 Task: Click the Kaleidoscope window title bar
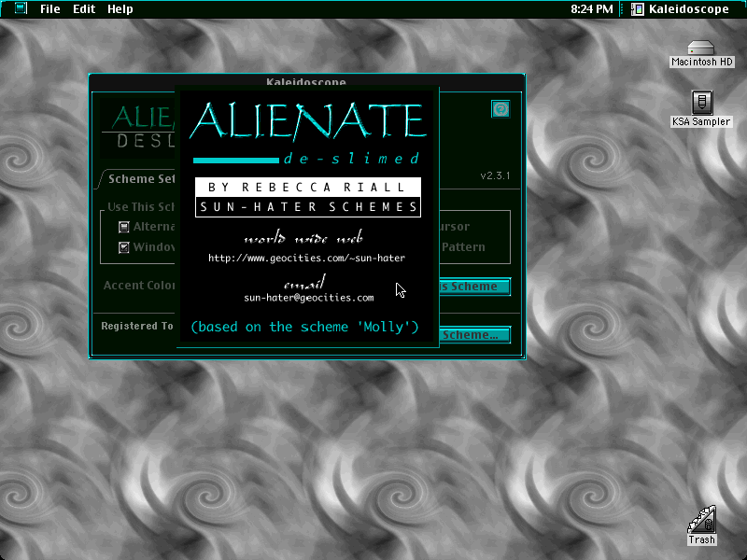tap(307, 82)
